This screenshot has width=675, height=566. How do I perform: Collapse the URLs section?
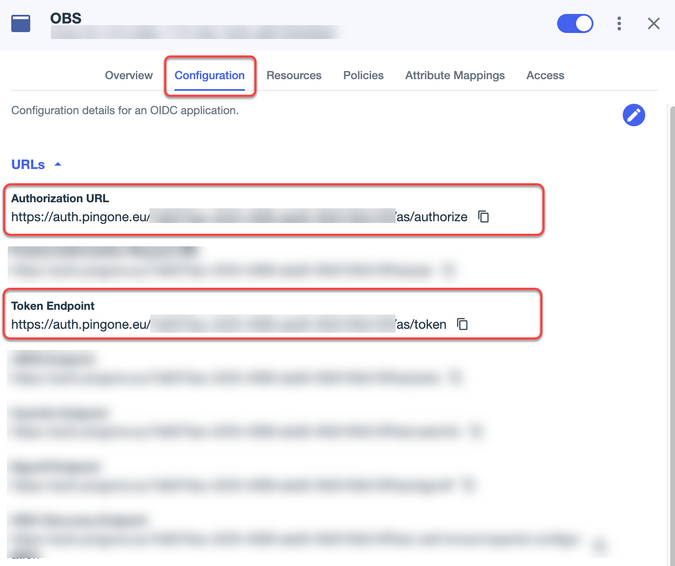(x=36, y=164)
